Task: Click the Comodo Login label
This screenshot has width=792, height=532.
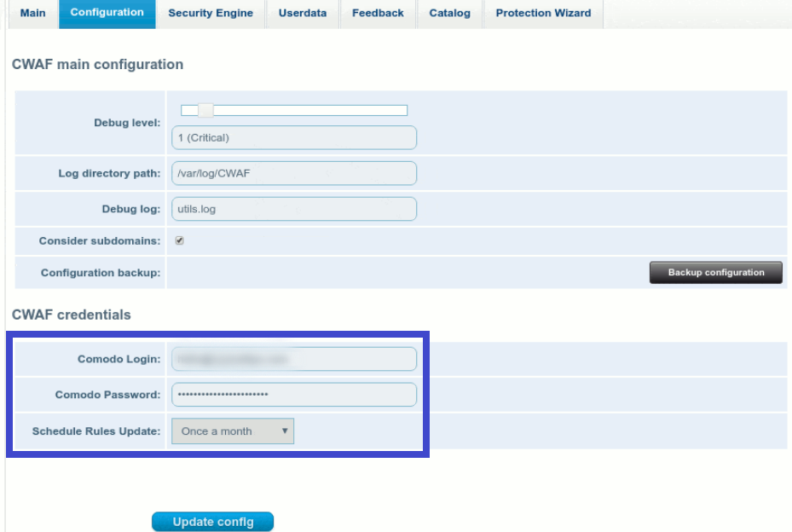Action: [x=119, y=359]
